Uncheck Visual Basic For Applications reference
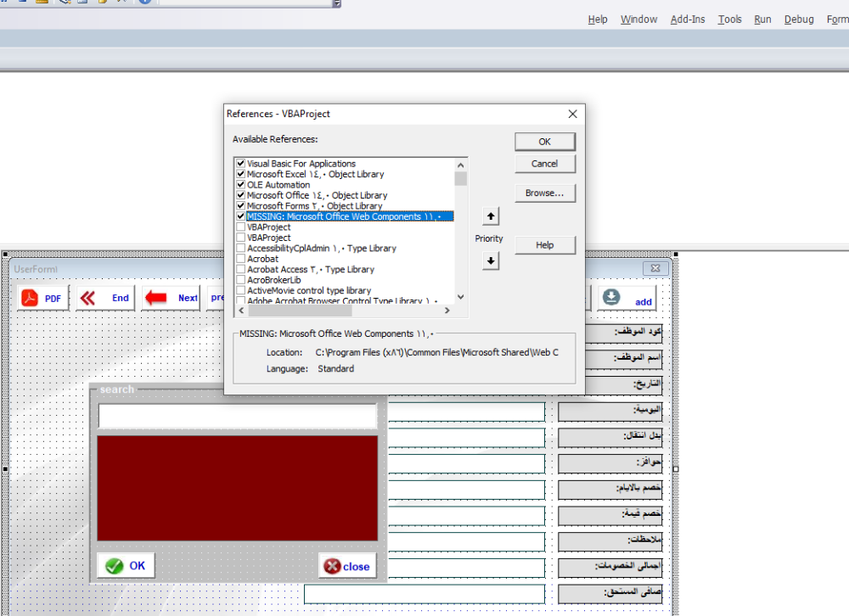 point(241,164)
